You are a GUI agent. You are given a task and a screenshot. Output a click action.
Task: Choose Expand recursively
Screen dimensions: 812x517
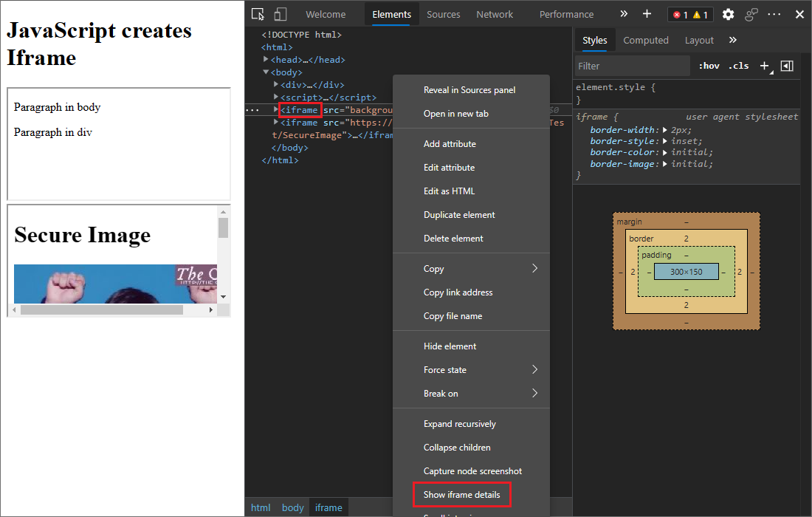(x=471, y=424)
